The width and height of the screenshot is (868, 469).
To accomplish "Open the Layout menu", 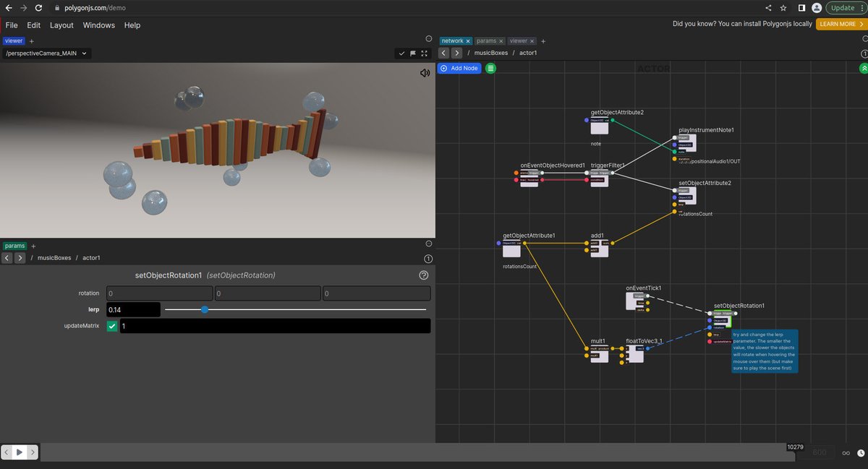I will [61, 25].
